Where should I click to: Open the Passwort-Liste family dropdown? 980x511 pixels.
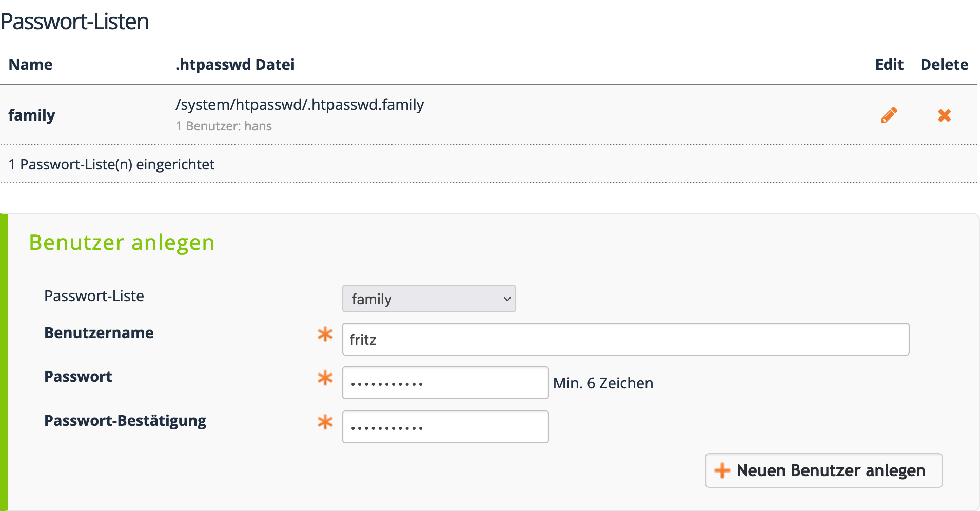(x=429, y=299)
